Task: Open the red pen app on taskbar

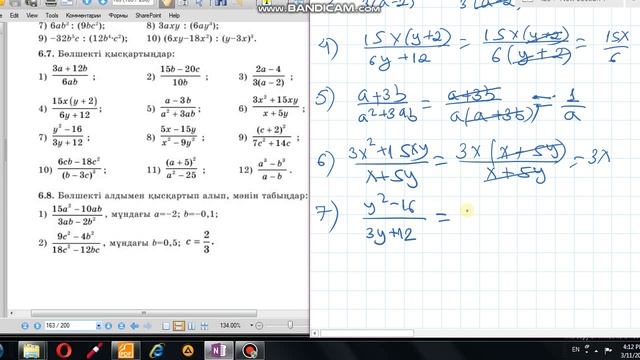Action: (94, 351)
